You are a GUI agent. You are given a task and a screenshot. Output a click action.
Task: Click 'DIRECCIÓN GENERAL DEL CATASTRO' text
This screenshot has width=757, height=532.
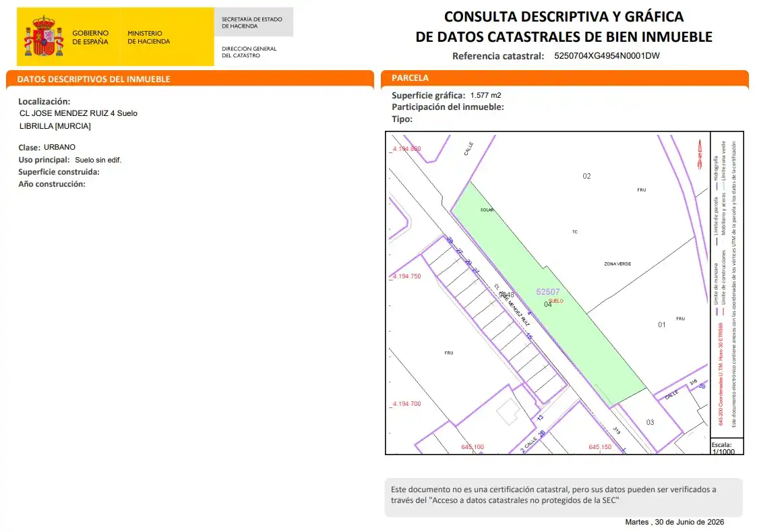point(249,52)
